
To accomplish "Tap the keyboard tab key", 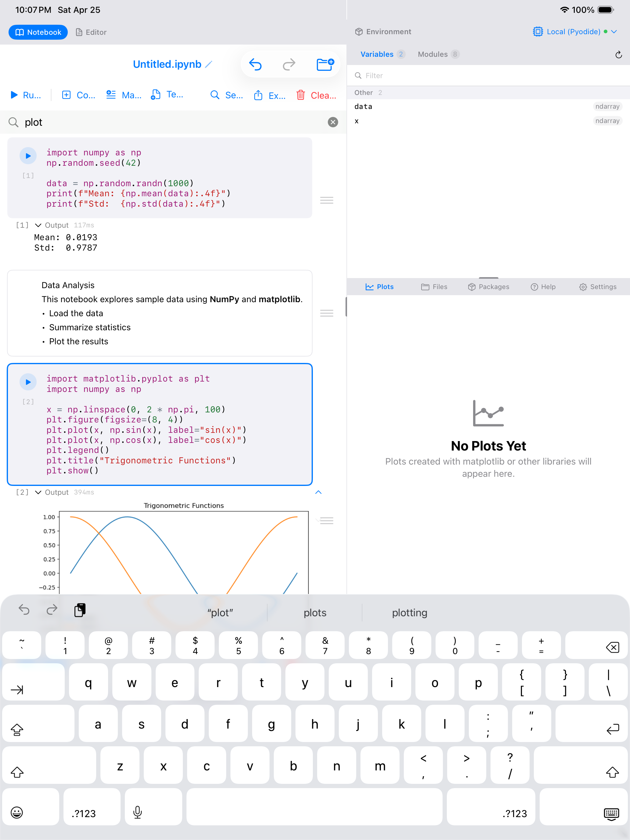I will coord(33,682).
